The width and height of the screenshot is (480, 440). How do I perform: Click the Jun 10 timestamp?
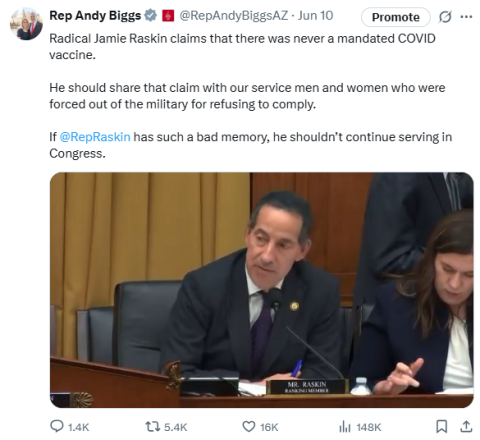[315, 15]
